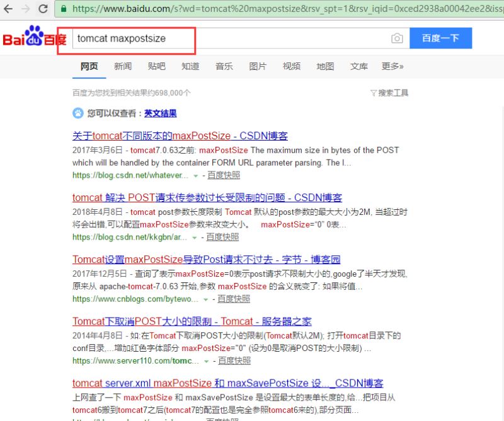Viewport: 504px width, 421px height.
Task: Click the Baidu logo
Action: point(31,38)
